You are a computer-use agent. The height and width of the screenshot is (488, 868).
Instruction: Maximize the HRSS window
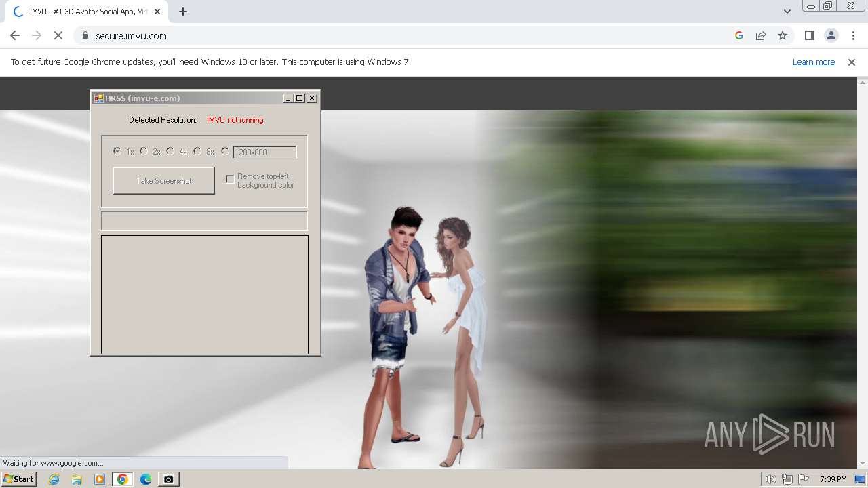tap(300, 98)
